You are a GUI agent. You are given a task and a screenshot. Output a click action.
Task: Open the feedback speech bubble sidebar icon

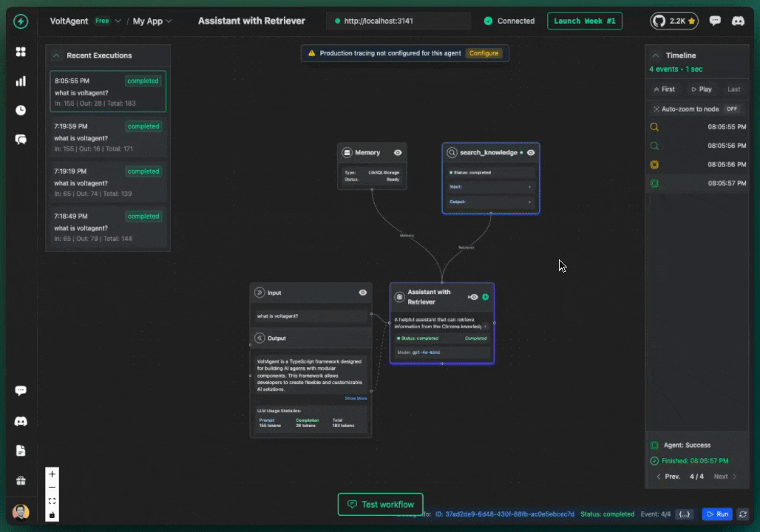tap(21, 391)
